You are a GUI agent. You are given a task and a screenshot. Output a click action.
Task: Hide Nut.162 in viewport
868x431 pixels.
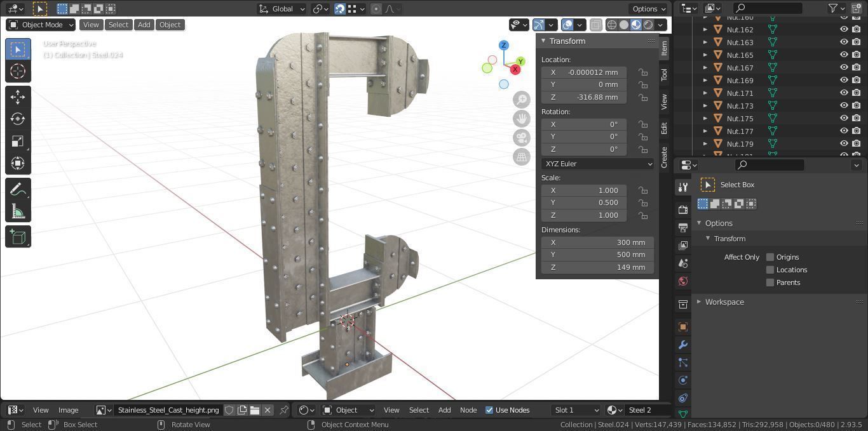click(x=844, y=30)
